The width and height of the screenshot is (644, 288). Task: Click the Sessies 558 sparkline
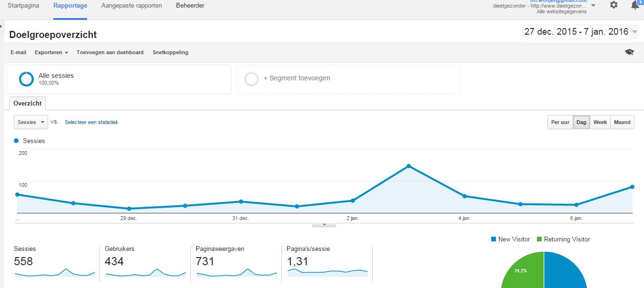click(55, 272)
